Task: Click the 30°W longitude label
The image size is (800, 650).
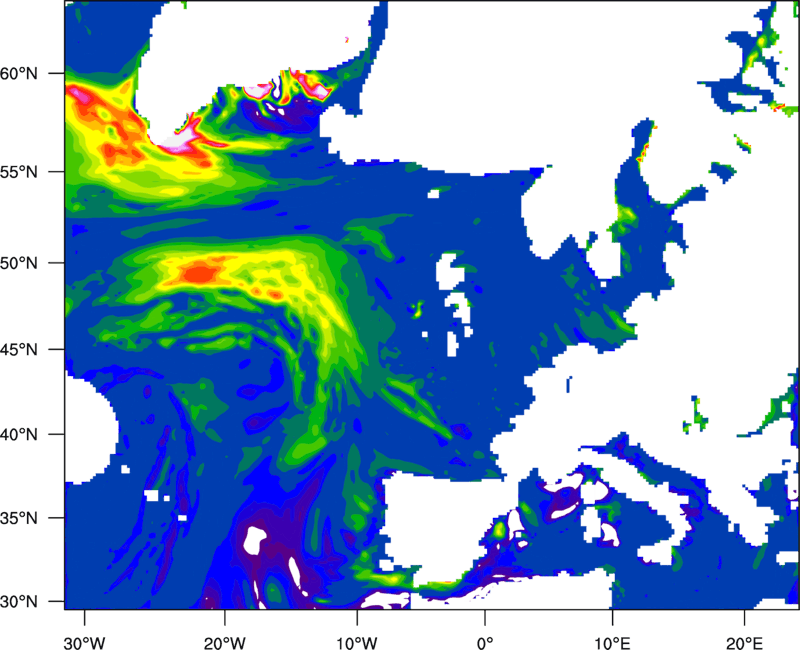Action: [x=84, y=643]
